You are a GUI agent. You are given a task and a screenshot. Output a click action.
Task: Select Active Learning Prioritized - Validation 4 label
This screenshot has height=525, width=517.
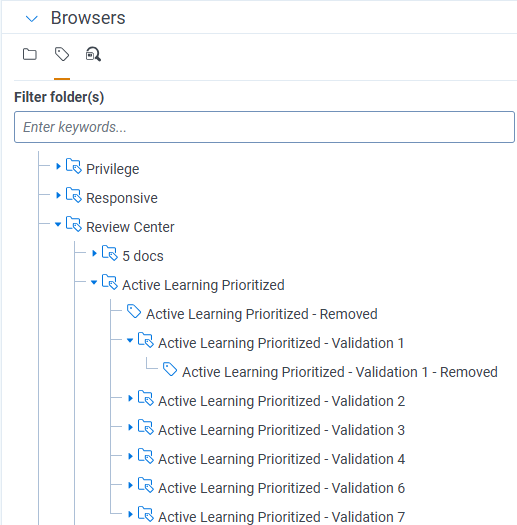[x=282, y=459]
